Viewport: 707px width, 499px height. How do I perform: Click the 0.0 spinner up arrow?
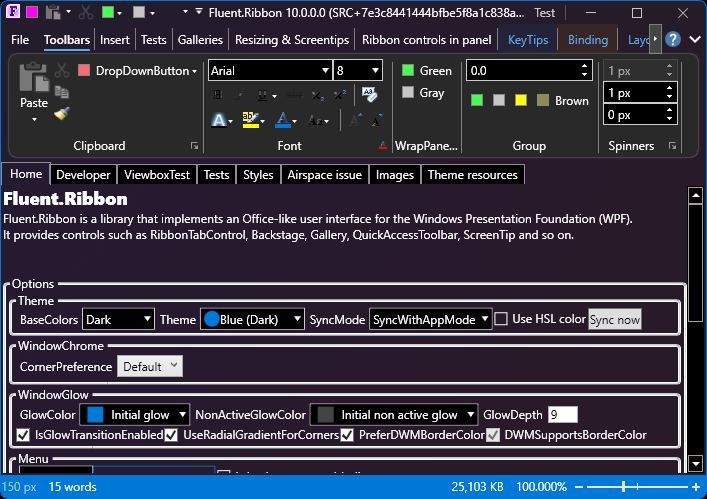point(584,66)
